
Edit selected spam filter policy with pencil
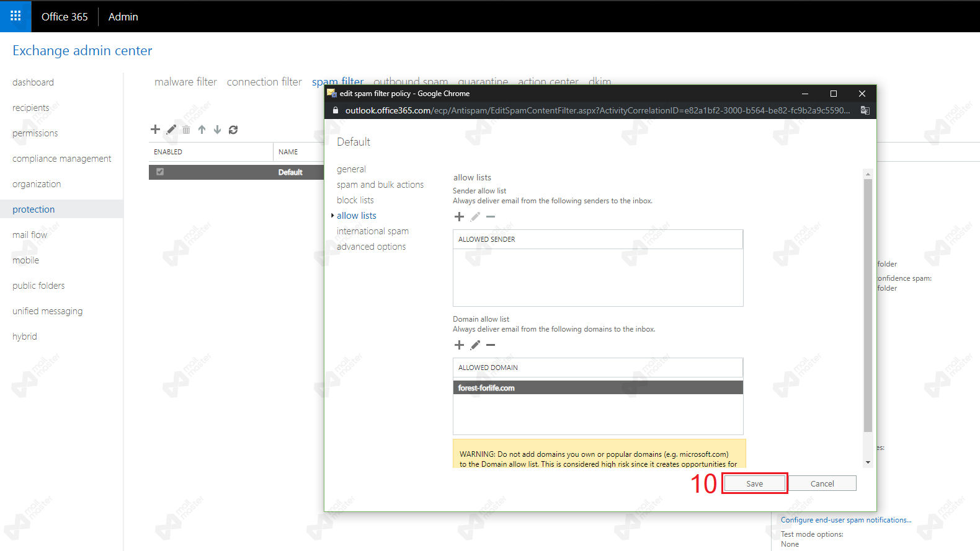[x=171, y=130]
